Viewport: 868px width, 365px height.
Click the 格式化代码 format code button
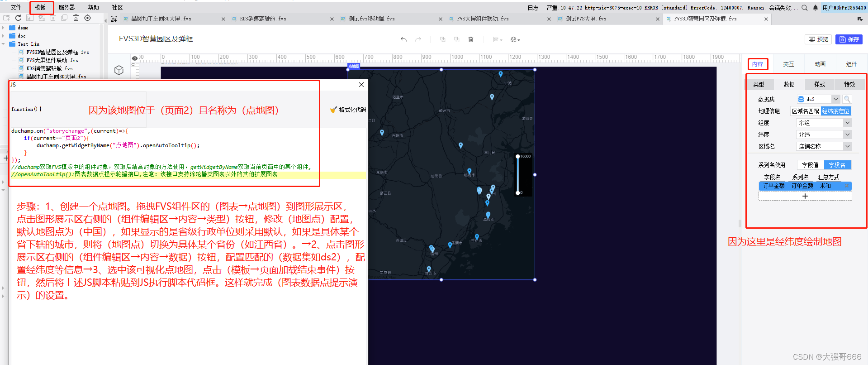[348, 110]
